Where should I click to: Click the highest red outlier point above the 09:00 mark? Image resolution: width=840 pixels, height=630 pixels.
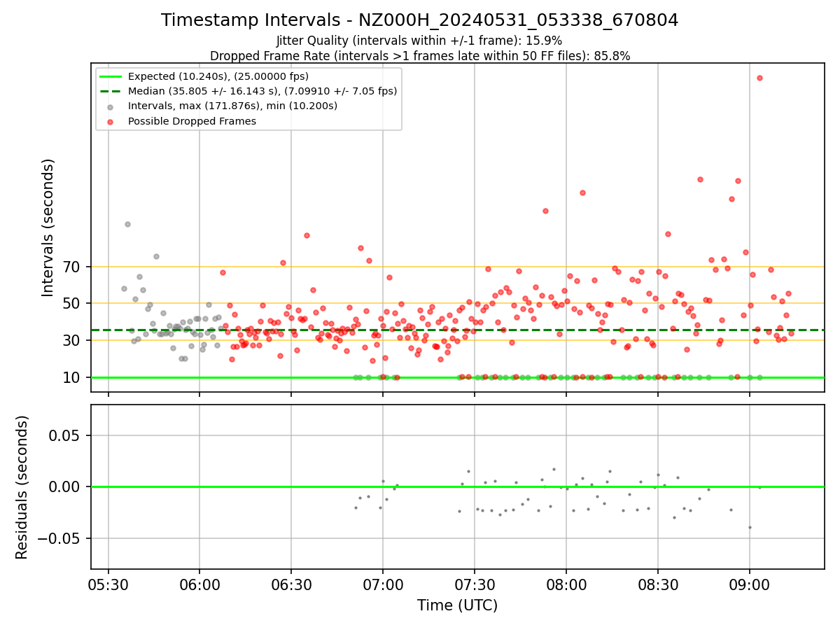(x=759, y=78)
